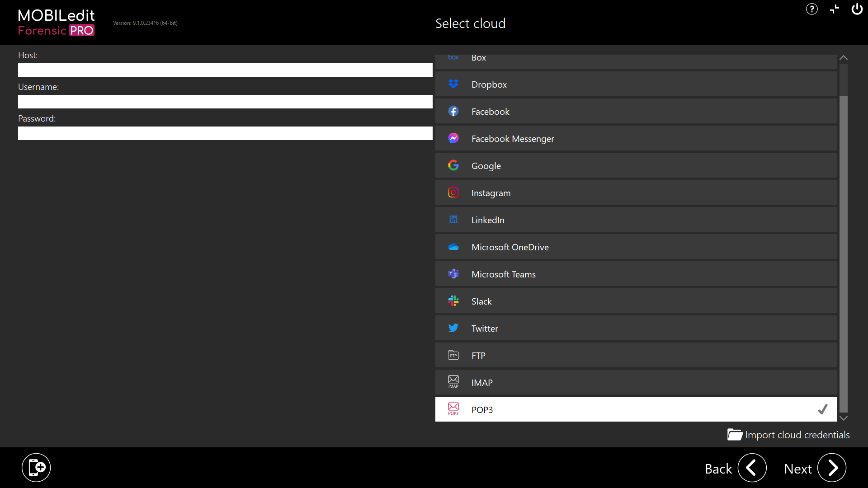868x488 pixels.
Task: Click the help question mark icon
Action: coord(811,9)
